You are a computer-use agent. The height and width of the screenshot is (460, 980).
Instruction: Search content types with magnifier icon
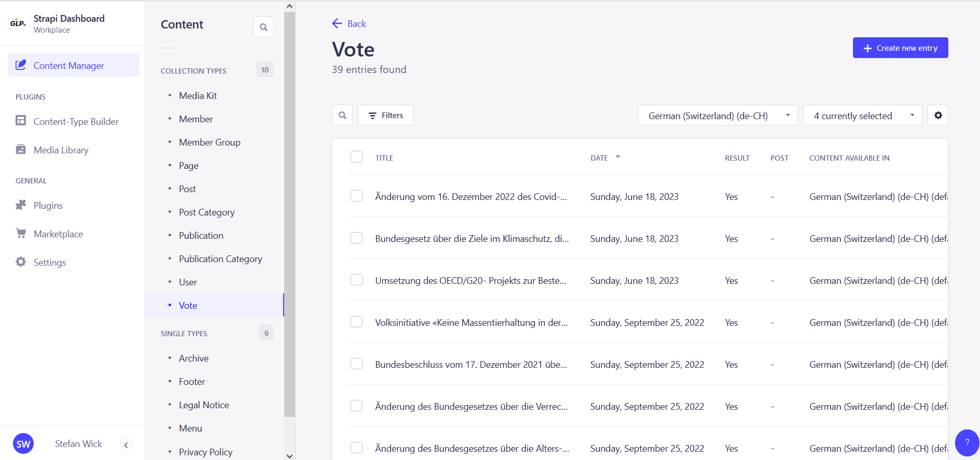pos(263,27)
